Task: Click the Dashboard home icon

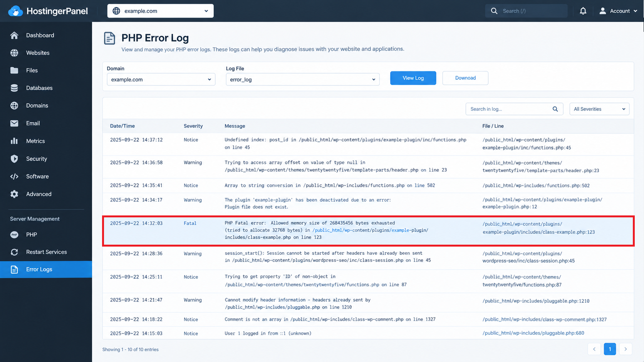Action: (x=14, y=35)
